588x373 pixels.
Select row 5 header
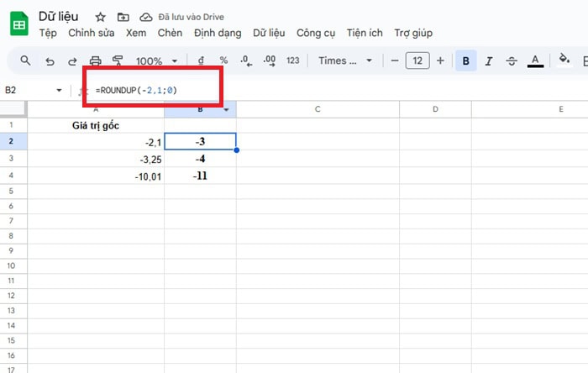(x=11, y=192)
